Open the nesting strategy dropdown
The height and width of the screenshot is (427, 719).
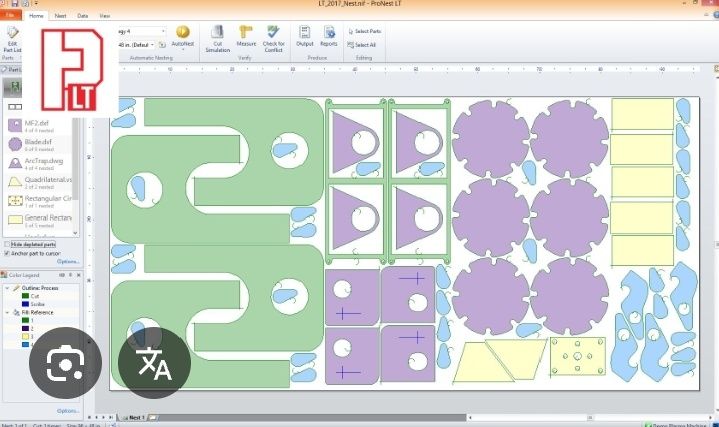[163, 31]
